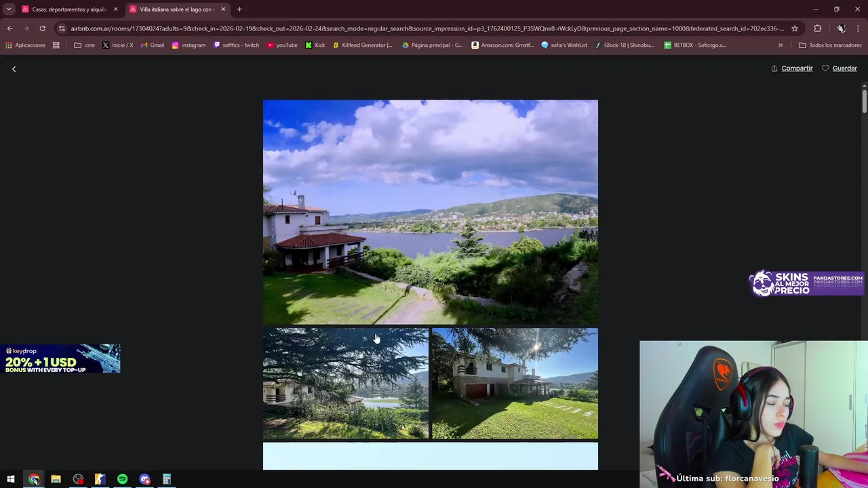Open the instagram bookmark

189,45
